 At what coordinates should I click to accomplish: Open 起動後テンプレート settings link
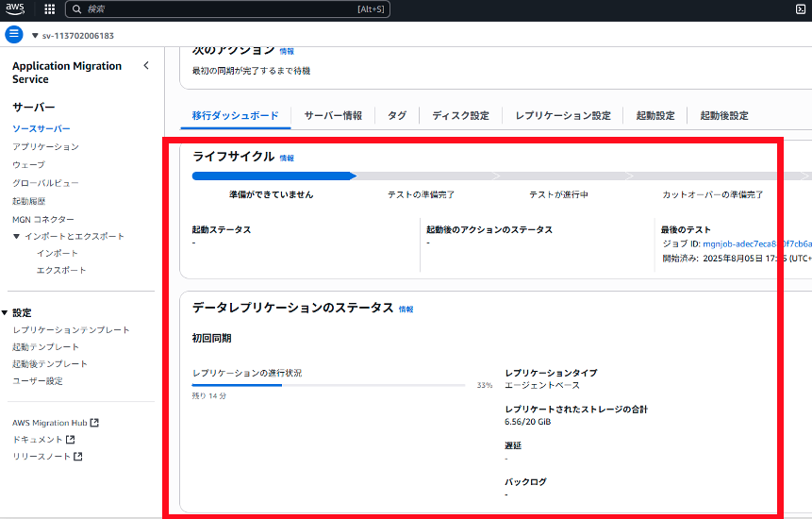(50, 364)
